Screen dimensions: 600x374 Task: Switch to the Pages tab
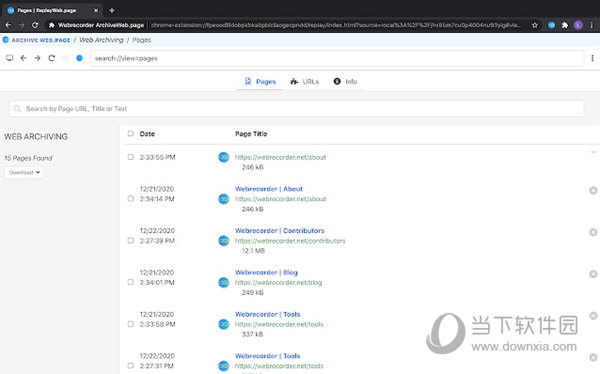point(260,82)
